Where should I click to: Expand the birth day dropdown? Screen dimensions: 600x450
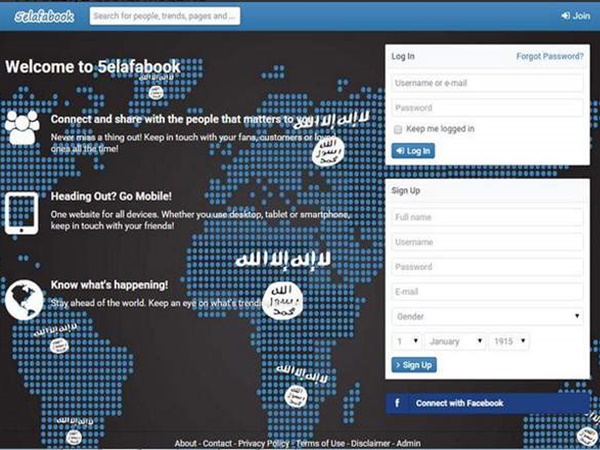pos(405,341)
